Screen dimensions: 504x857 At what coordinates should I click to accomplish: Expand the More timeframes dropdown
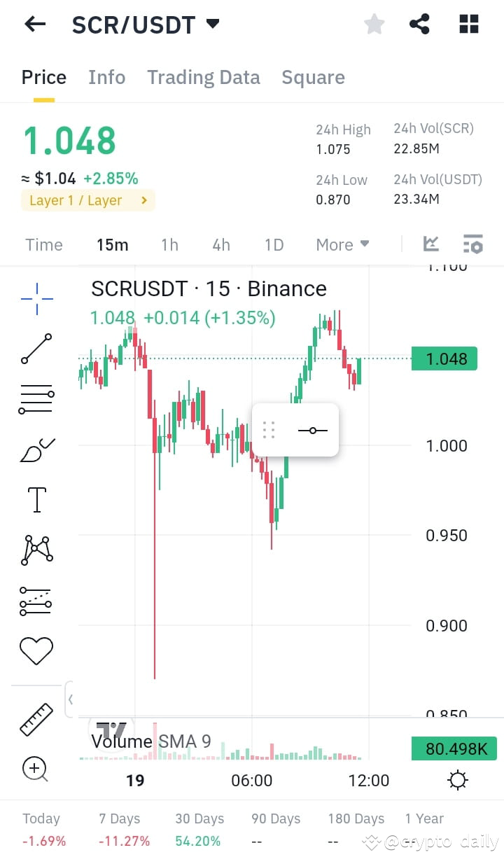(x=342, y=244)
